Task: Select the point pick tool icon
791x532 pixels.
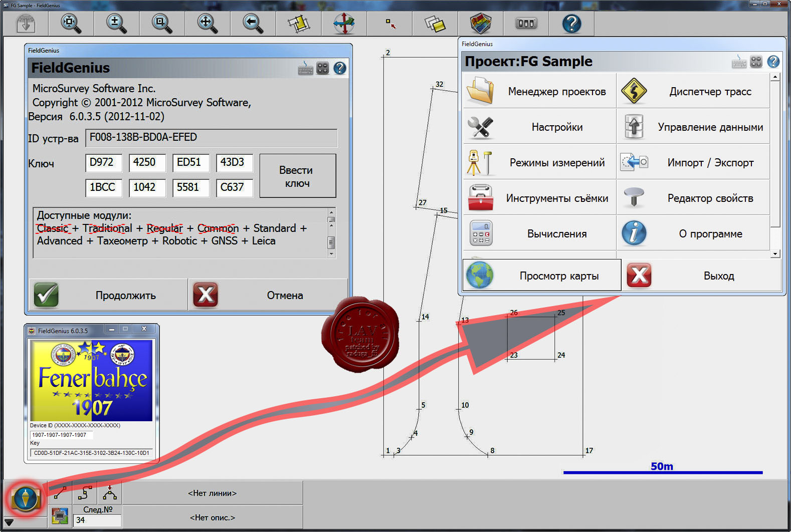Action: point(389,23)
